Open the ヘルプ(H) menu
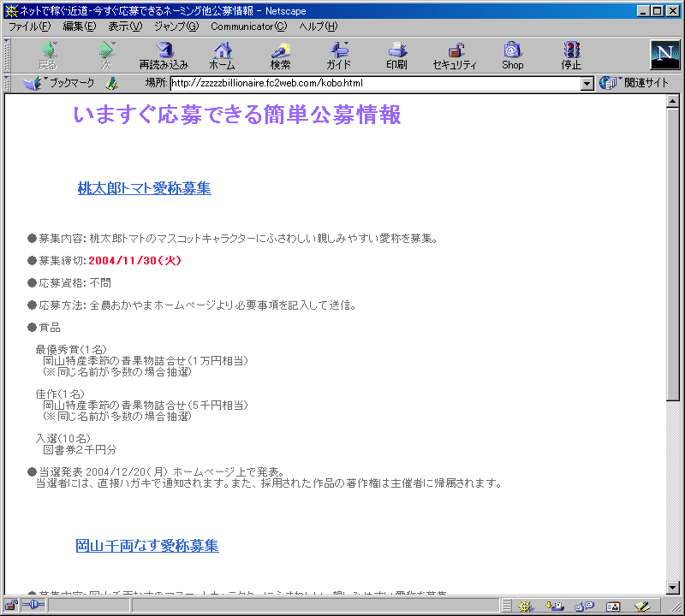 coord(319,27)
